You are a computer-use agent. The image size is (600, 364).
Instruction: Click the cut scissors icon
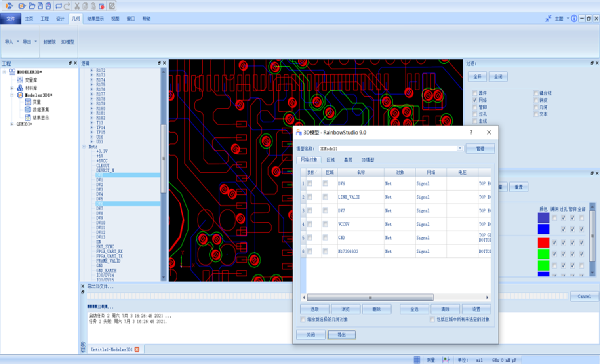click(77, 6)
